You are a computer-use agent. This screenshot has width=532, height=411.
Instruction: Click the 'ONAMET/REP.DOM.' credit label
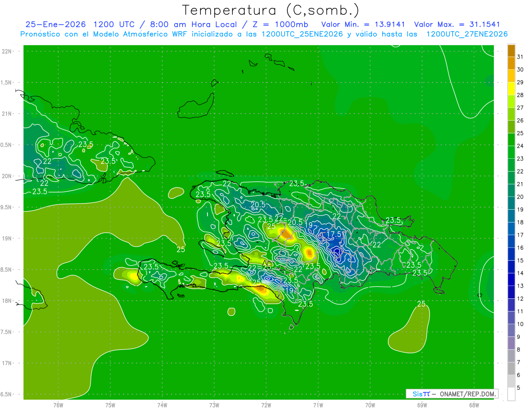click(x=467, y=394)
